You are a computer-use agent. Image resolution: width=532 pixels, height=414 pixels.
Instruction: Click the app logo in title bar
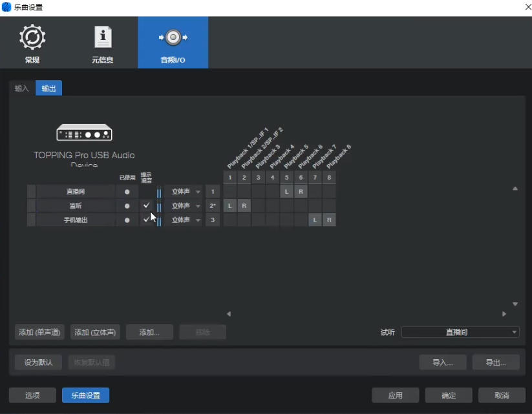point(7,7)
